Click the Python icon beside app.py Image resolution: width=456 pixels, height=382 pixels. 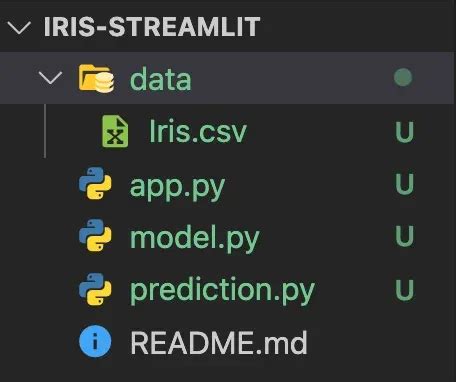95,183
